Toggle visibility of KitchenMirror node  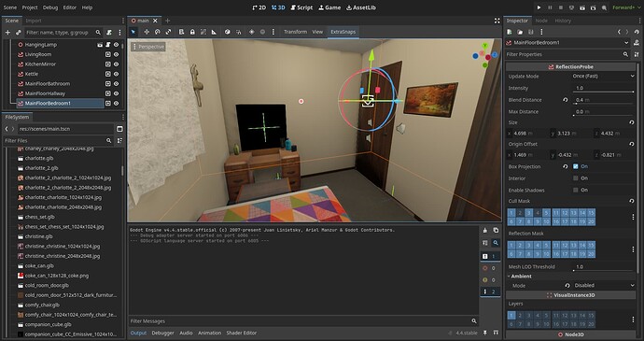pyautogui.click(x=117, y=64)
